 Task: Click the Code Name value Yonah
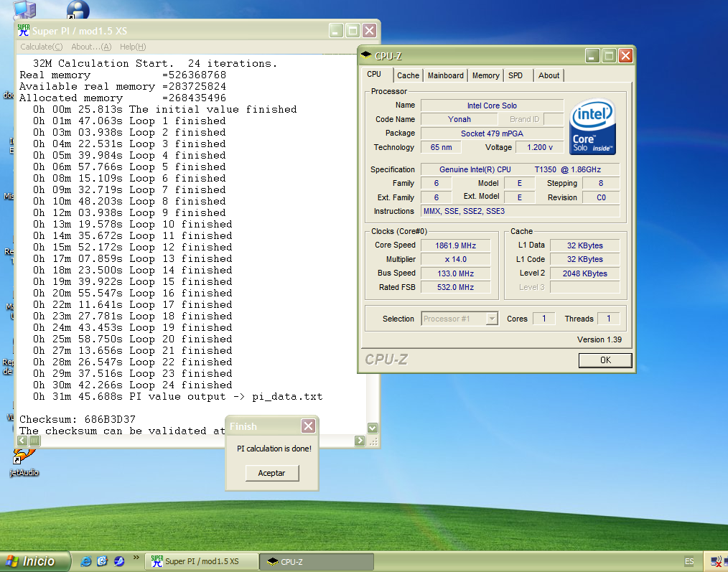(459, 119)
